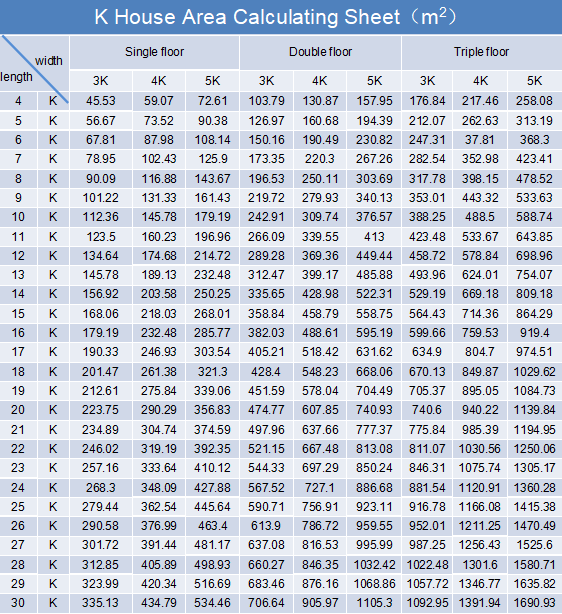Click cell value 258.08 in row 4
Viewport: 562px width, 614px height.
(x=535, y=101)
